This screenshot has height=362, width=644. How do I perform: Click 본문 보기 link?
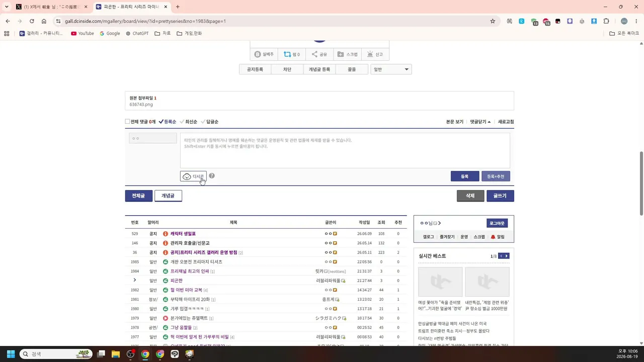coord(455,122)
